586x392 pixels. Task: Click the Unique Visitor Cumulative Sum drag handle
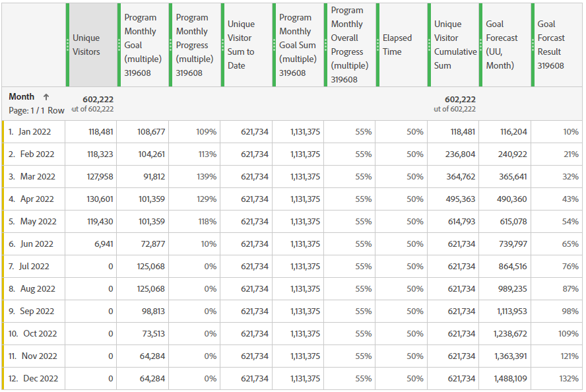tap(430, 45)
